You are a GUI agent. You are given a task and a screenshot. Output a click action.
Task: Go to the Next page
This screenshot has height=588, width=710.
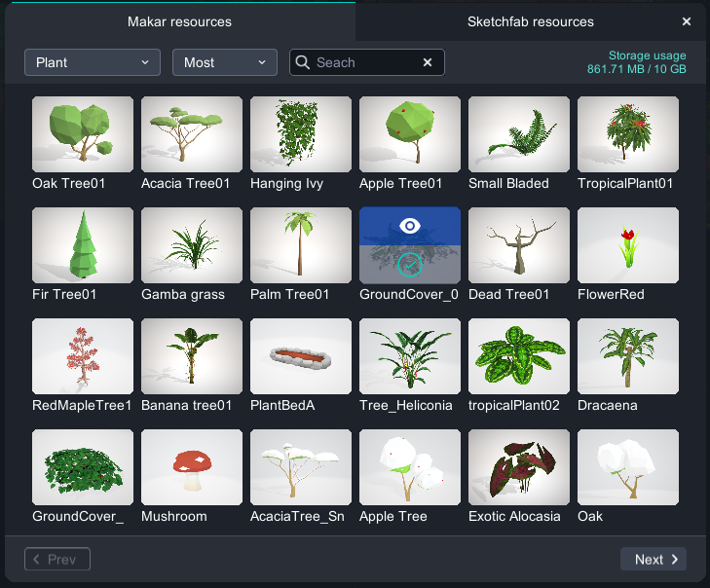[x=654, y=559]
